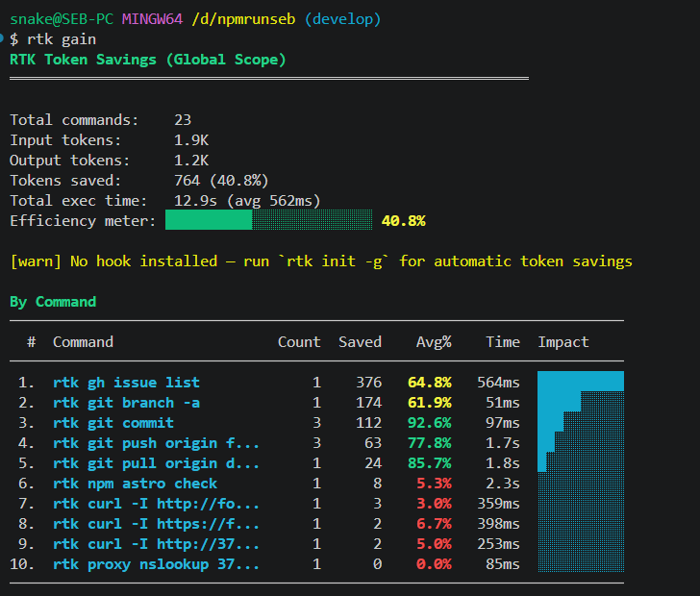Click the "rtk proxy nslookup 37..." entry
Screen dimensions: 700x596
[156, 564]
